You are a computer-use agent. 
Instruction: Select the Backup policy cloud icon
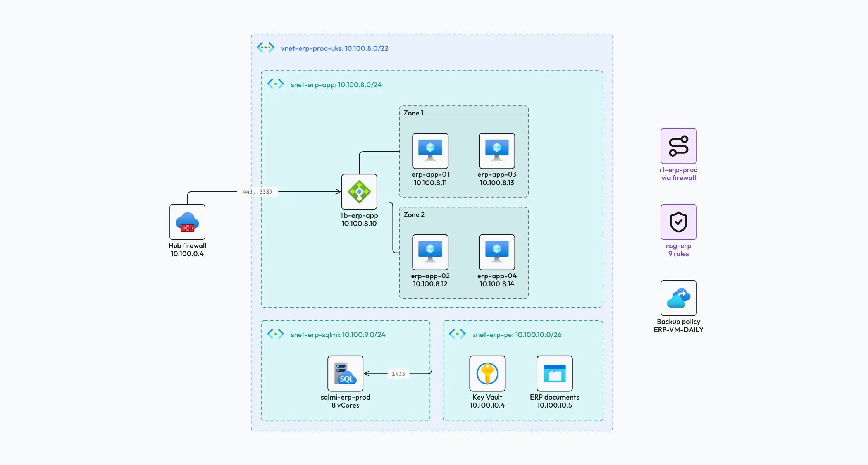tap(679, 298)
